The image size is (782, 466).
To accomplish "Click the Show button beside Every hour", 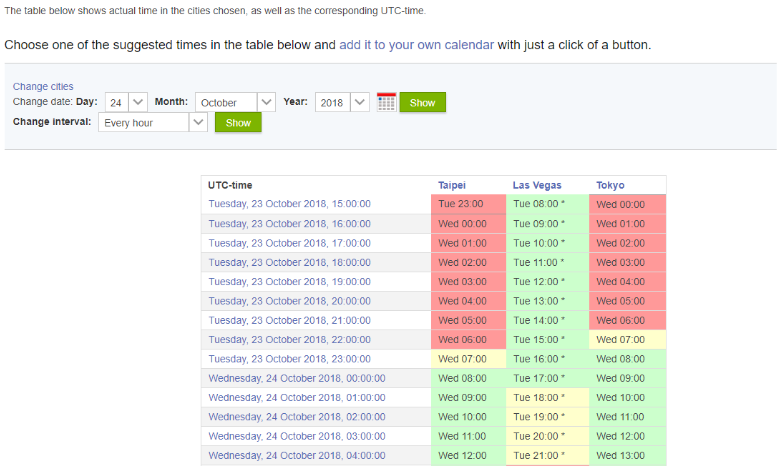I will [x=238, y=122].
